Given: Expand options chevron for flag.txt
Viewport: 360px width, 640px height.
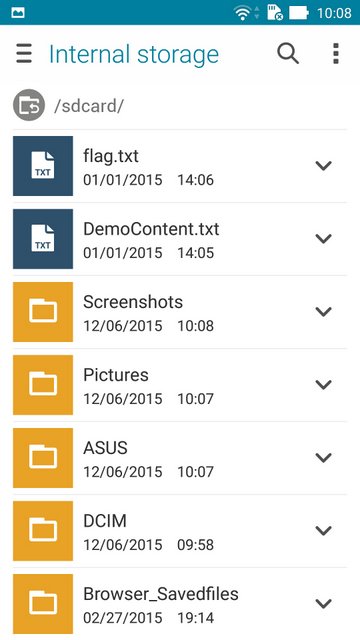Looking at the screenshot, I should point(323,165).
